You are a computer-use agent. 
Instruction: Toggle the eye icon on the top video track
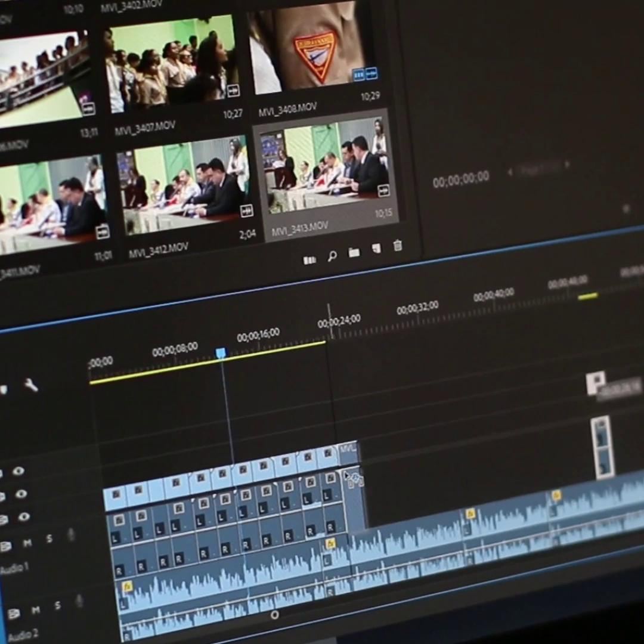20,470
